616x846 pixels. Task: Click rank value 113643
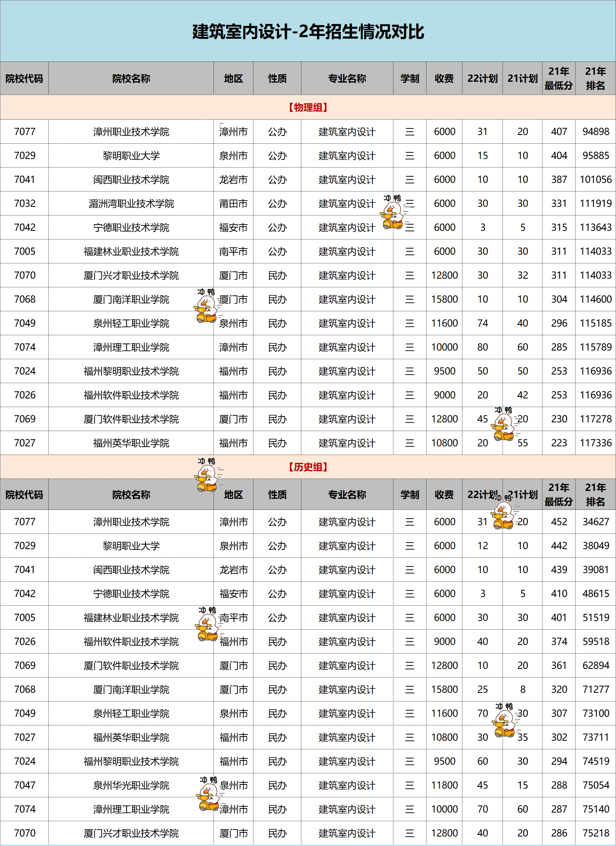(x=596, y=227)
